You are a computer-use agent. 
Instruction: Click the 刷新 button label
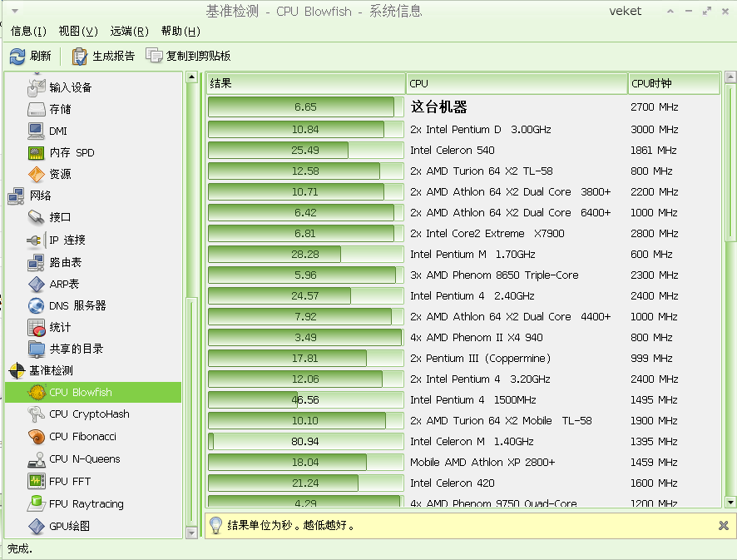tap(41, 56)
